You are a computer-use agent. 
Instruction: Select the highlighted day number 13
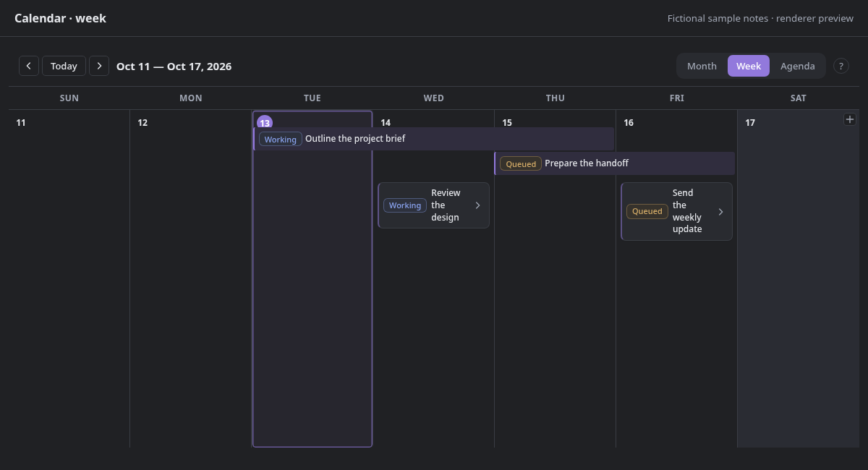[265, 123]
